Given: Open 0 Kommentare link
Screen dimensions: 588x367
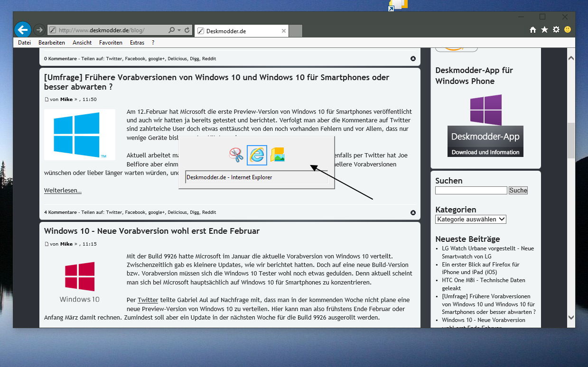Looking at the screenshot, I should [60, 59].
